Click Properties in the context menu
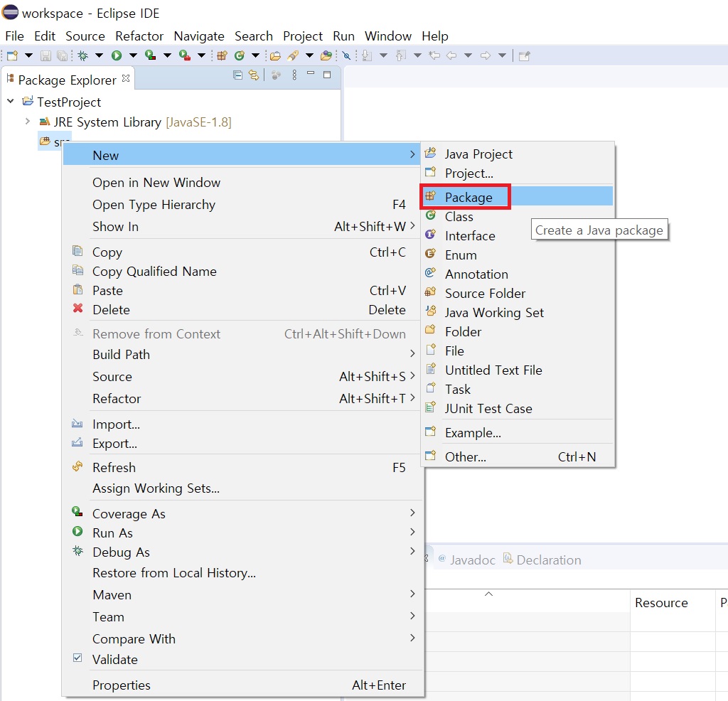This screenshot has width=728, height=701. tap(243, 685)
